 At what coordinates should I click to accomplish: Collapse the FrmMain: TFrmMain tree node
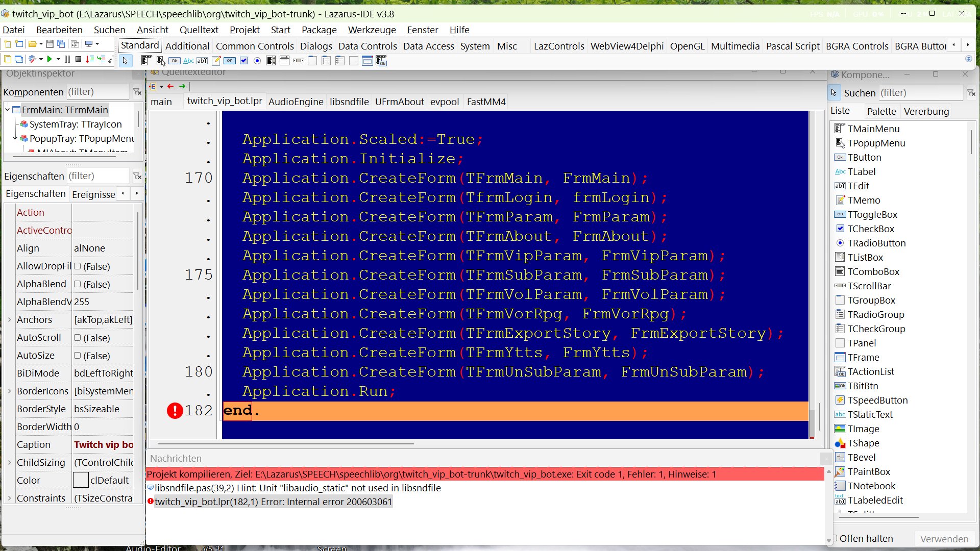(x=8, y=110)
